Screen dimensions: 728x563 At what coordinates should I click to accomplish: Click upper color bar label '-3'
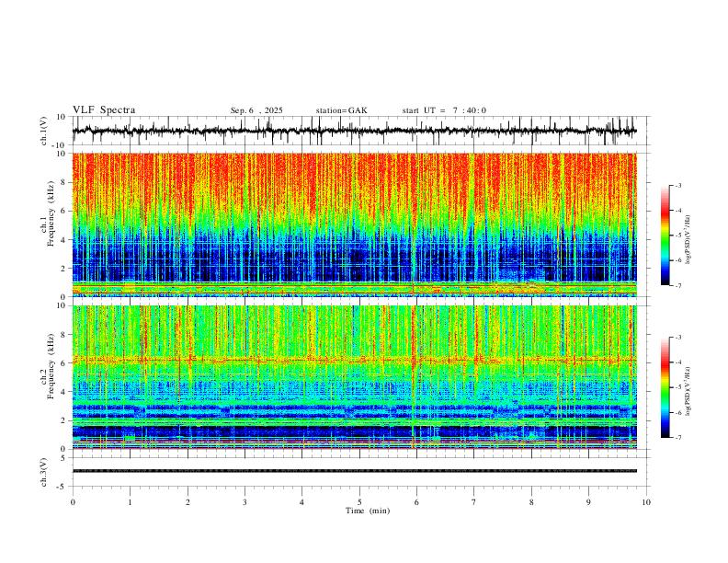678,185
